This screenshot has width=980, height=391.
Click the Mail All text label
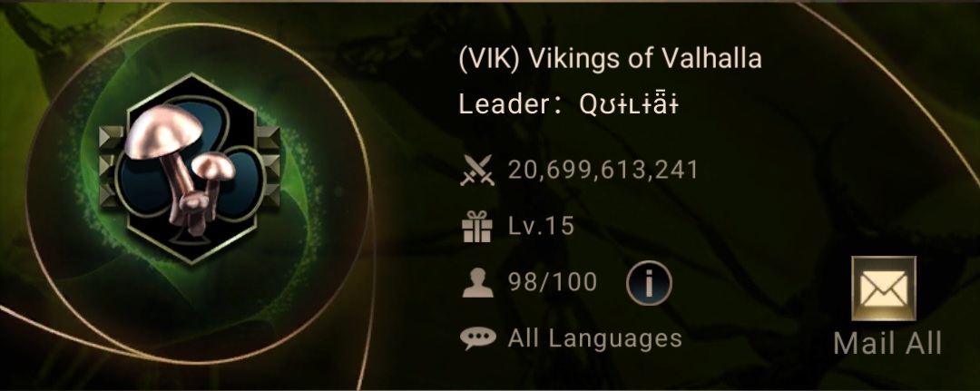[887, 344]
